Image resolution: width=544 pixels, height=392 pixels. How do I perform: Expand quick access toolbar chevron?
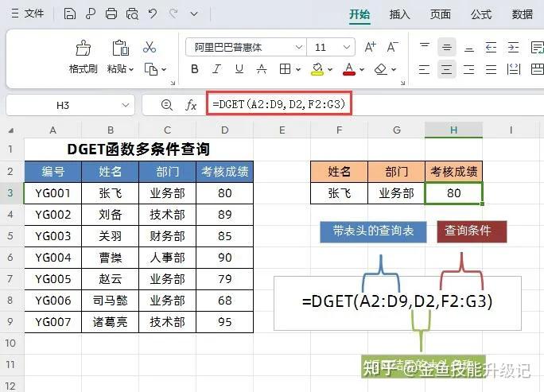coord(194,14)
